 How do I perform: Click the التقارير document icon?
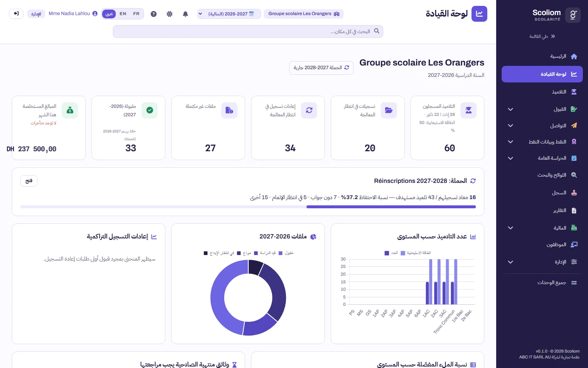tap(574, 210)
